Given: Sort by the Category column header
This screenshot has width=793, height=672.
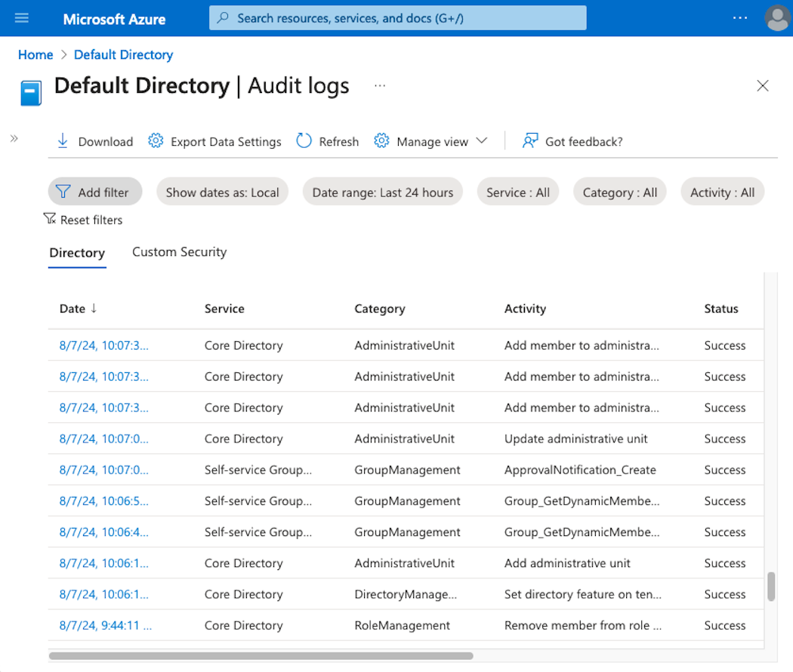Looking at the screenshot, I should click(x=380, y=309).
